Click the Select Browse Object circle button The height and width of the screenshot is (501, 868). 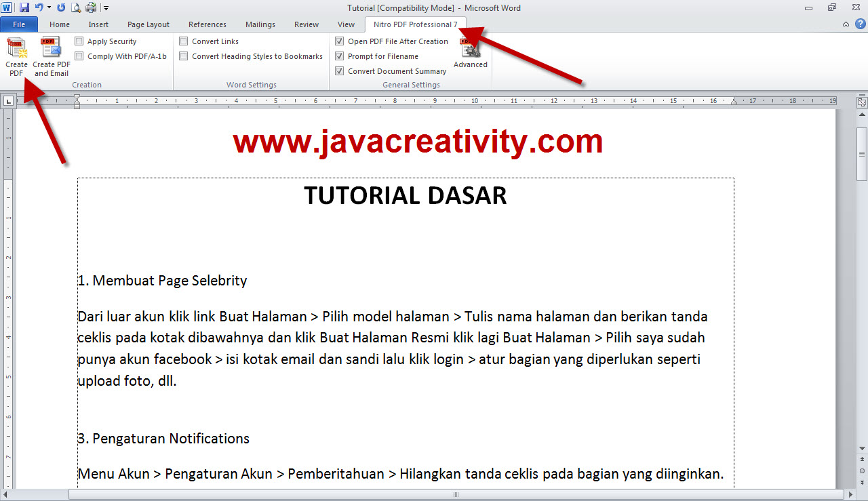point(862,470)
